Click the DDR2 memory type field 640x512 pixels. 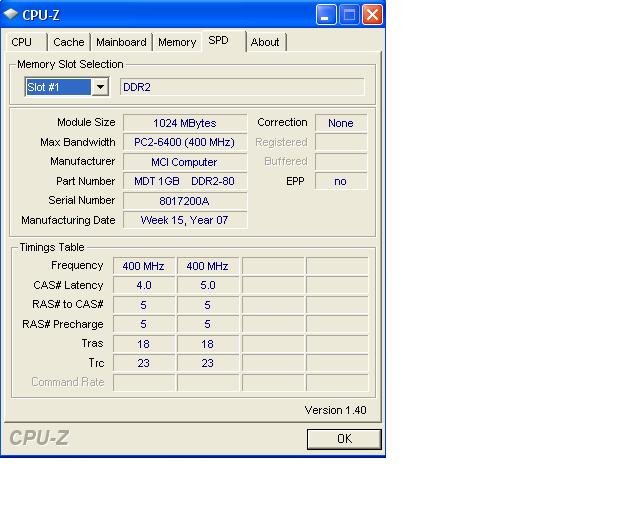[x=242, y=87]
